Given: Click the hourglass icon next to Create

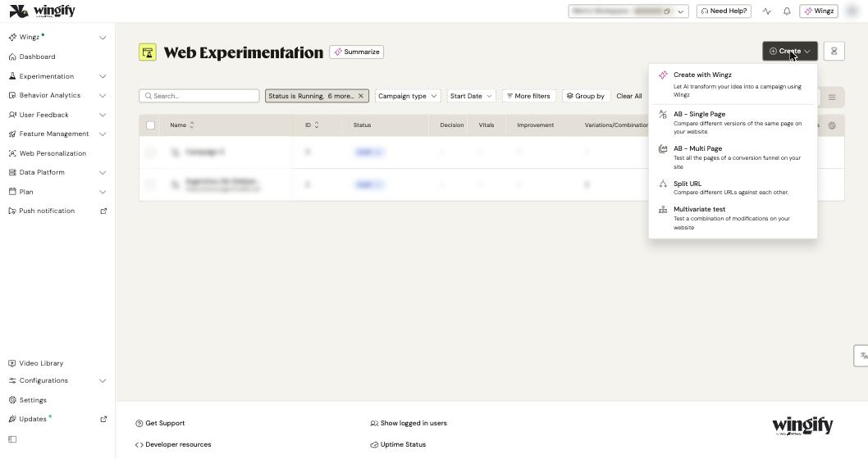Looking at the screenshot, I should (834, 52).
